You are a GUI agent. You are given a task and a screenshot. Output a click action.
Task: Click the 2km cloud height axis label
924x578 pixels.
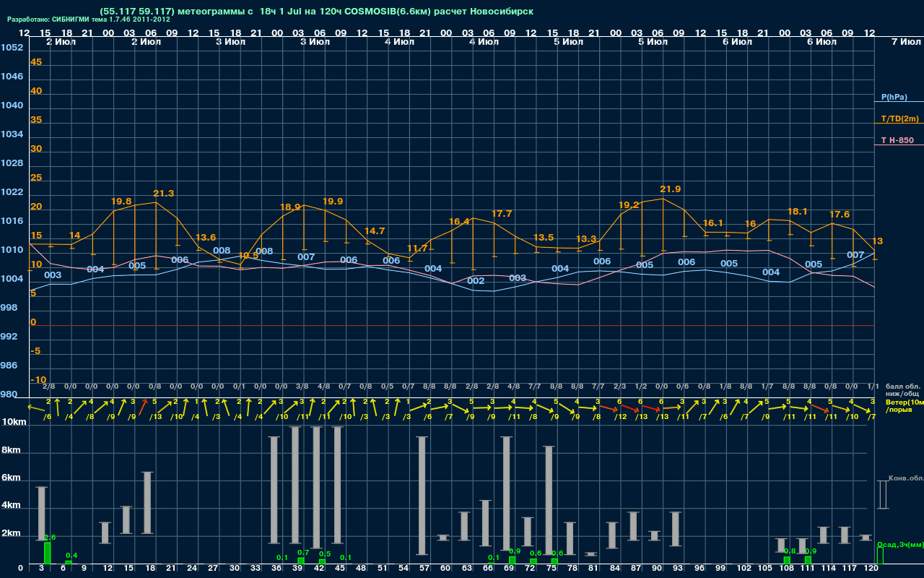tap(11, 534)
